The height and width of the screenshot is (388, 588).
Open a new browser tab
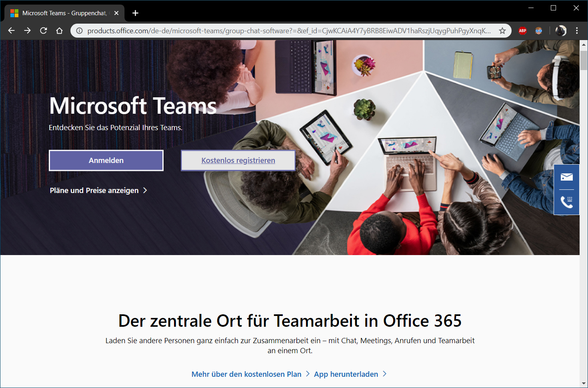coord(135,13)
